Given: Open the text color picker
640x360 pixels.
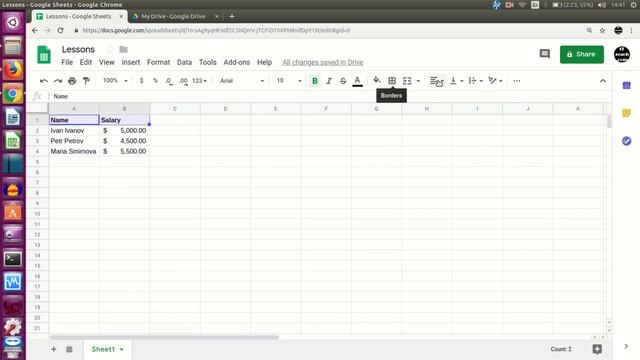Looking at the screenshot, I should (357, 81).
